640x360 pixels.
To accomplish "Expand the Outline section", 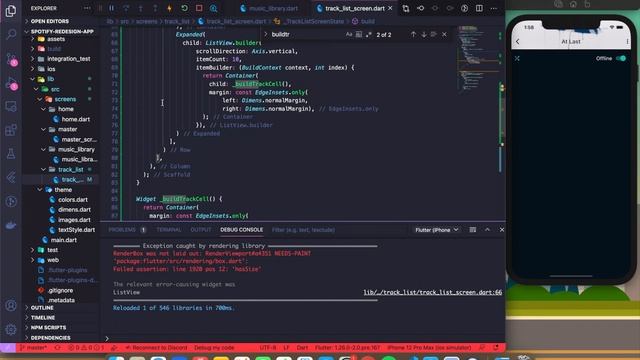I will click(x=42, y=308).
